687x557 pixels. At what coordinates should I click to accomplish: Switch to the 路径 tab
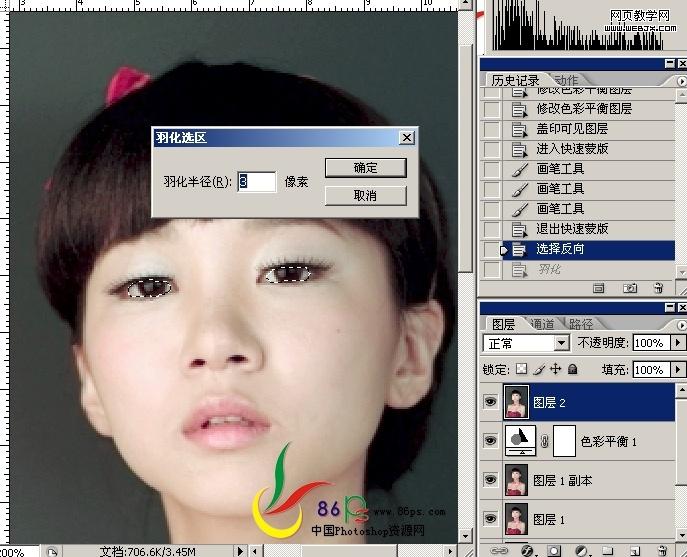tap(581, 324)
